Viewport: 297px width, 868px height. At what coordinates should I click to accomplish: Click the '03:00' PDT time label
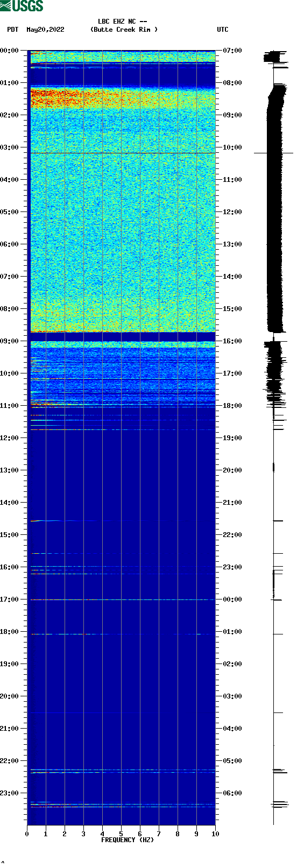pos(9,147)
